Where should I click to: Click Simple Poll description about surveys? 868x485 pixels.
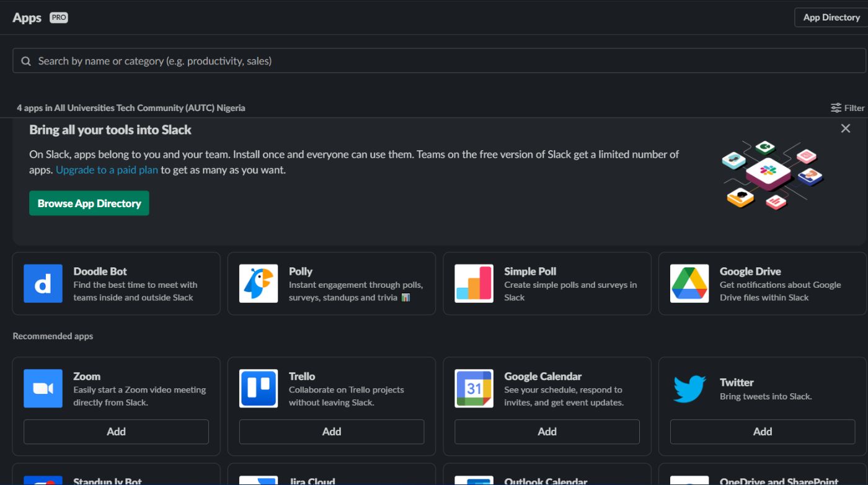(570, 291)
